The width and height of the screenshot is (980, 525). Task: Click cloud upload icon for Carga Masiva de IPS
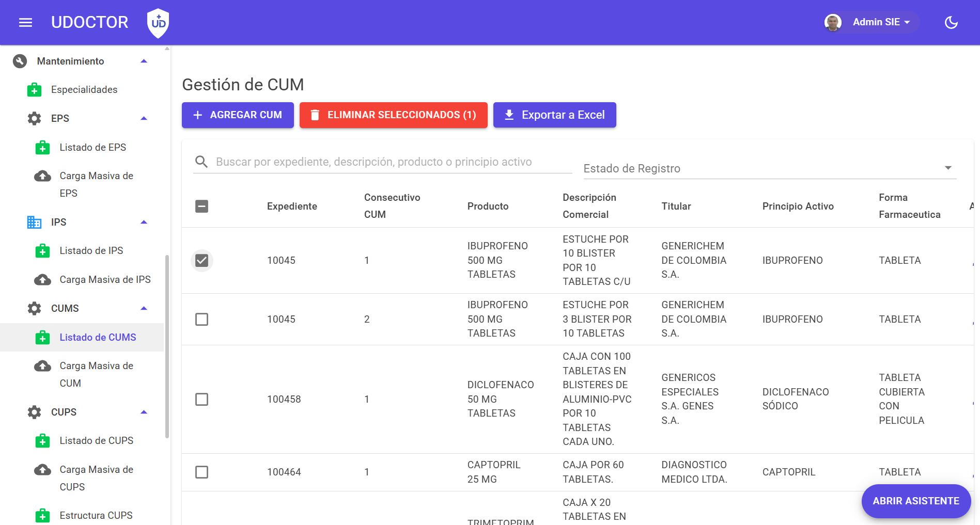tap(42, 280)
